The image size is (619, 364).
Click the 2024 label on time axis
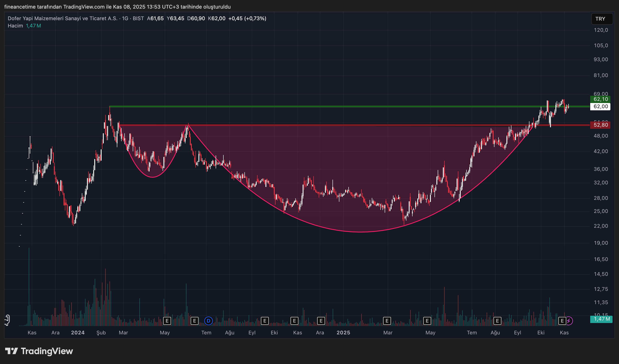[78, 333]
